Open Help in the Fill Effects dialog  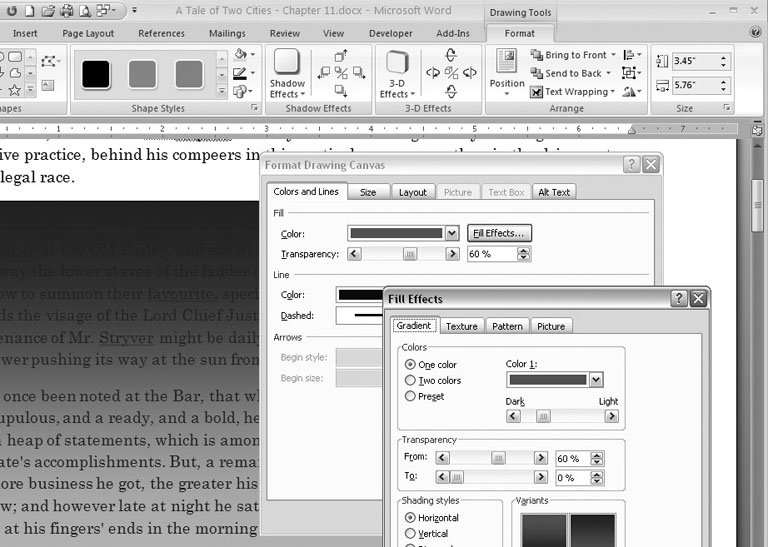point(678,298)
